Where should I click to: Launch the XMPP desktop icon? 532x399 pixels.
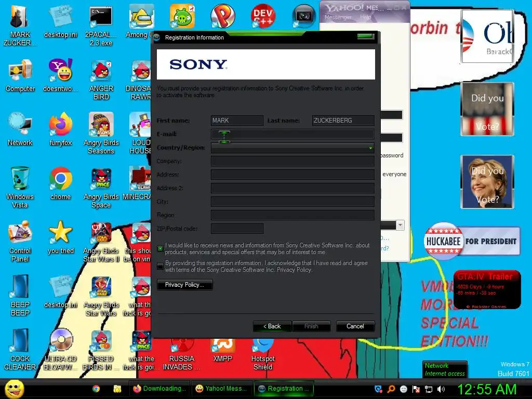[222, 351]
